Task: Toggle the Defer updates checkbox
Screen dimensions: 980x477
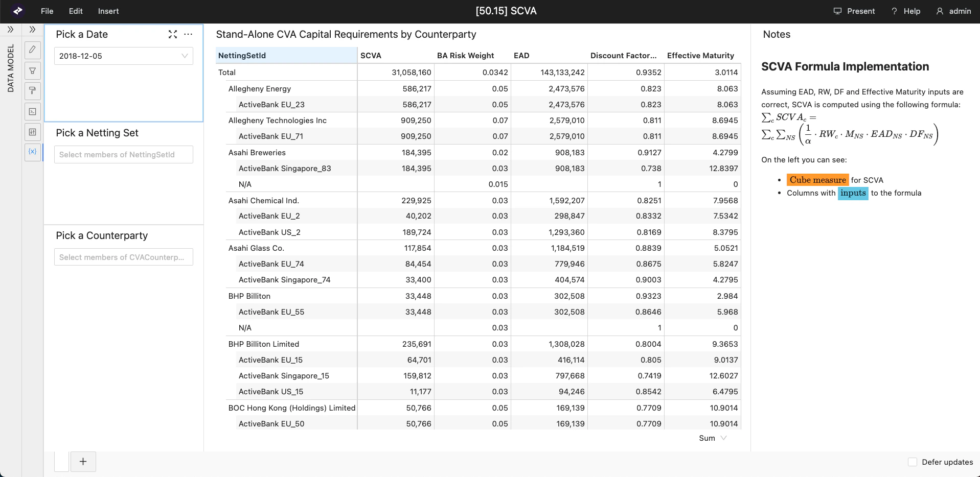Action: (x=913, y=462)
